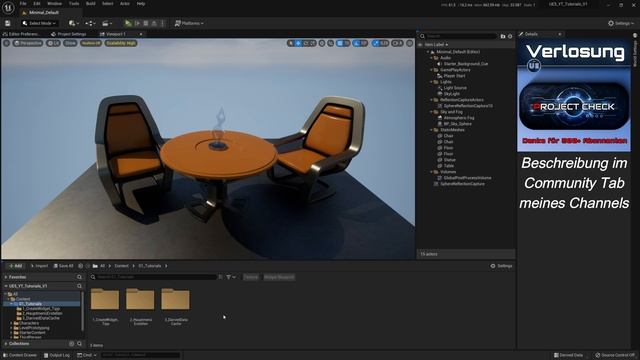Click the Add button in the Content Browser
640x360 pixels.
(x=15, y=266)
